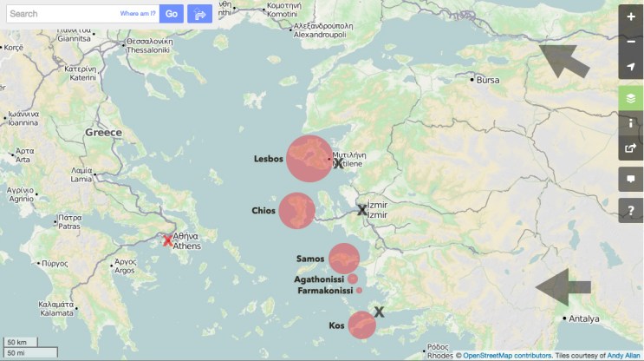Click the Samos label
This screenshot has width=644, height=361.
pyautogui.click(x=310, y=259)
